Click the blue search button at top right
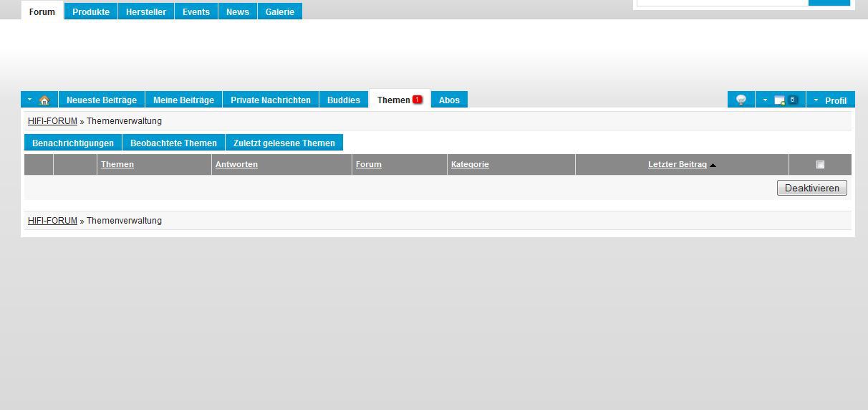Screen dimensions: 868x410 [x=829, y=2]
